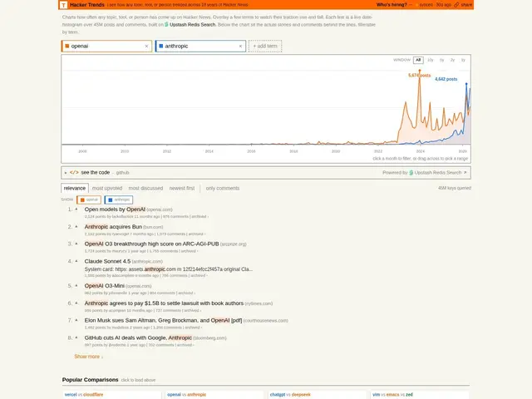The image size is (532, 399).
Task: Toggle the anthropic show filter chip
Action: [119, 199]
